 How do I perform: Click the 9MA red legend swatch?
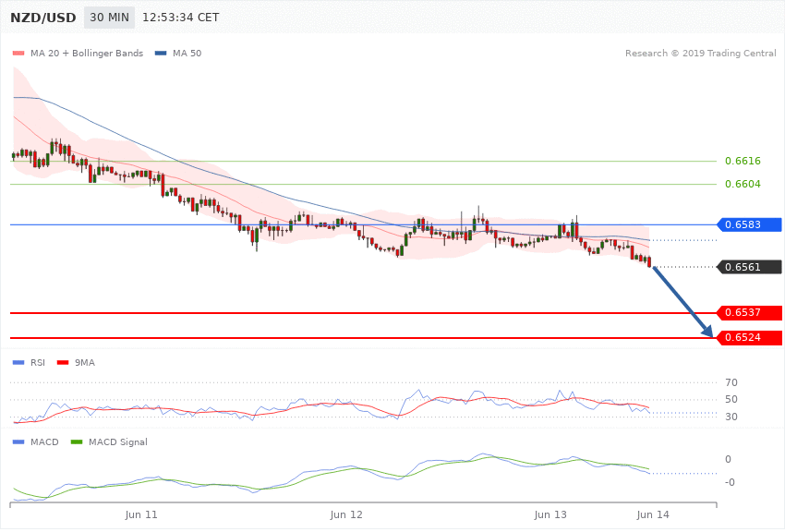(x=63, y=363)
